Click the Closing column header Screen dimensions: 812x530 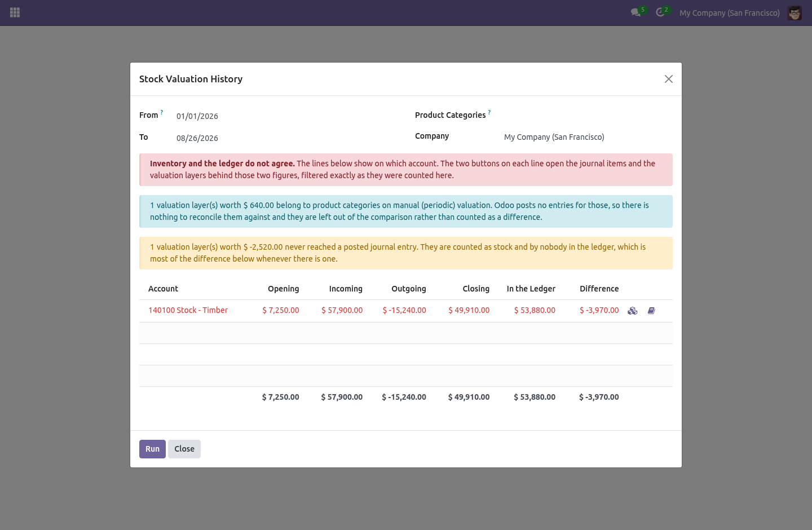click(x=476, y=289)
